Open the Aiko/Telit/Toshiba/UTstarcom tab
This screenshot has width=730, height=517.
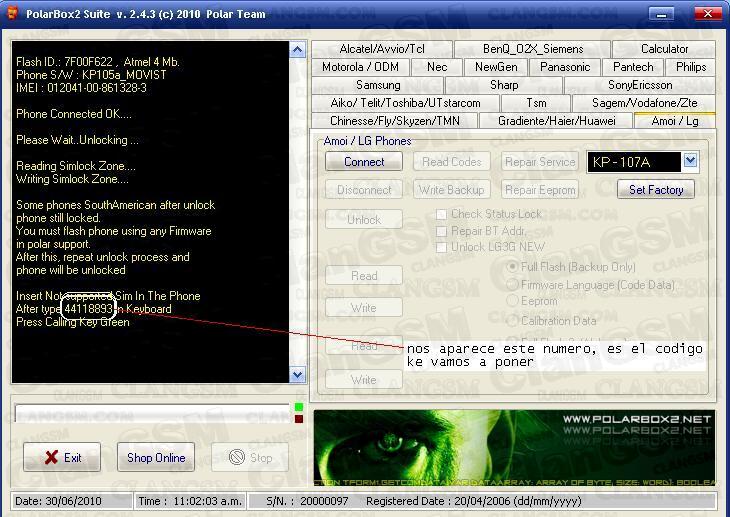click(405, 103)
